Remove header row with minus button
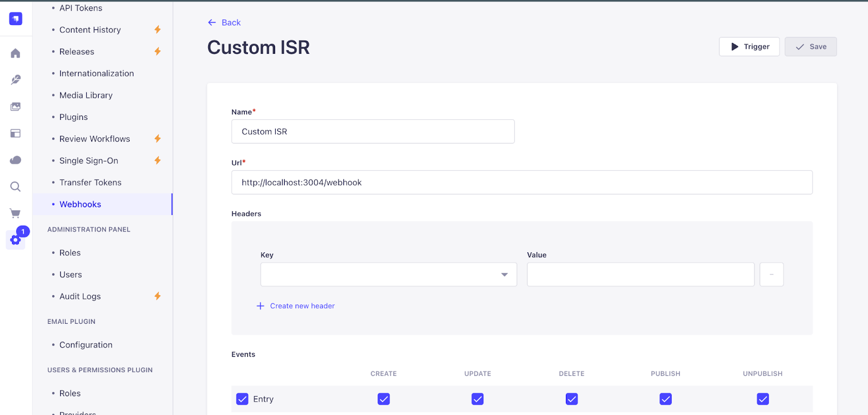This screenshot has height=415, width=868. point(771,274)
